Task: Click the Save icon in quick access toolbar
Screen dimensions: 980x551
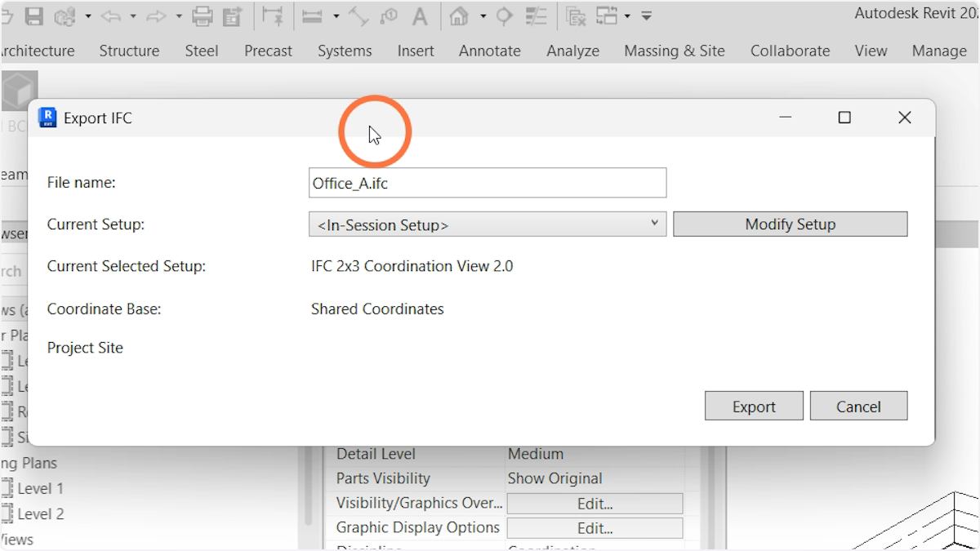Action: (33, 16)
